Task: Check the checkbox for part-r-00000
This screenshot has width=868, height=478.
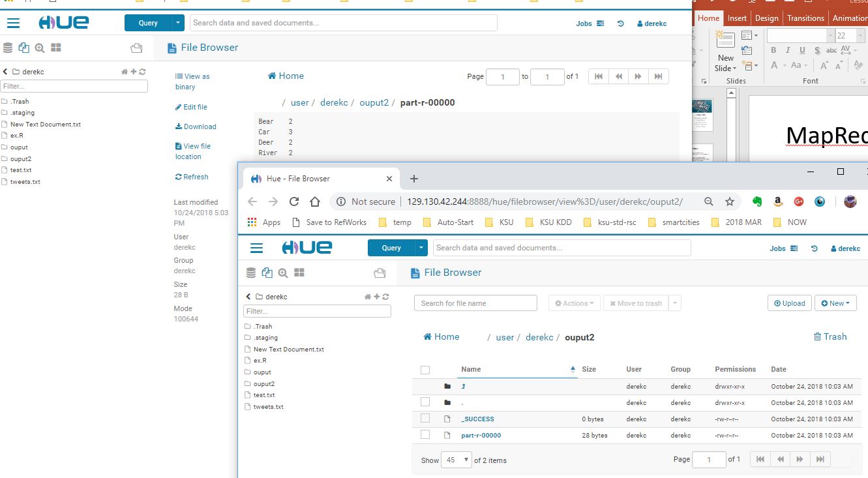Action: coord(425,435)
